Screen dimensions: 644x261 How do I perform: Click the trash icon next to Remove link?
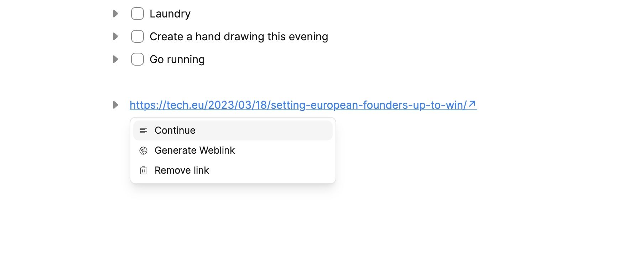[144, 170]
